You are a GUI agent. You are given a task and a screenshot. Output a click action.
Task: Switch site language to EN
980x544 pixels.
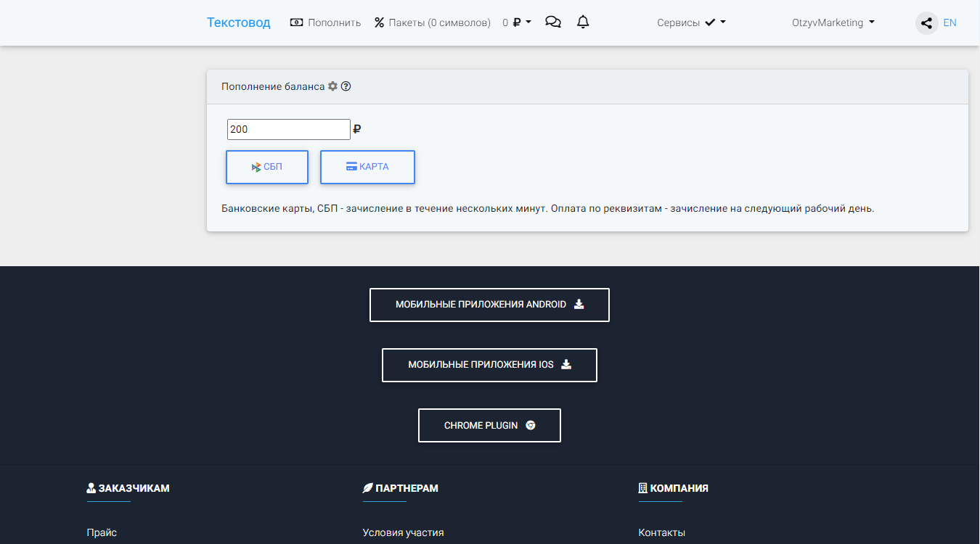point(950,22)
